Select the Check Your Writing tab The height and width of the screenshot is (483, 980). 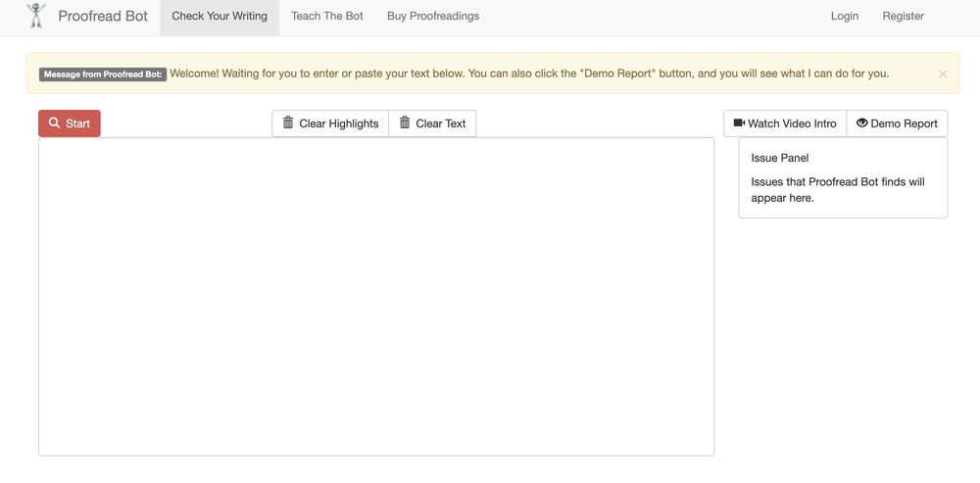pos(220,17)
